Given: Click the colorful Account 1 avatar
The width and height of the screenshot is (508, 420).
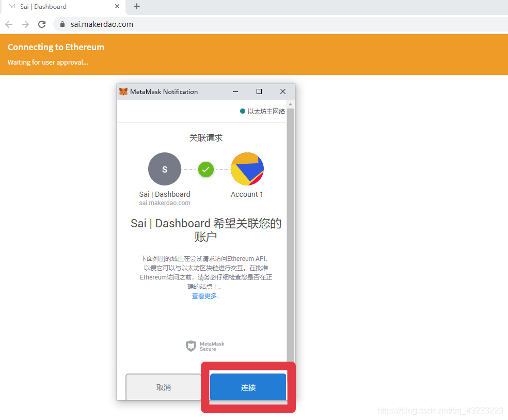Looking at the screenshot, I should pyautogui.click(x=247, y=169).
